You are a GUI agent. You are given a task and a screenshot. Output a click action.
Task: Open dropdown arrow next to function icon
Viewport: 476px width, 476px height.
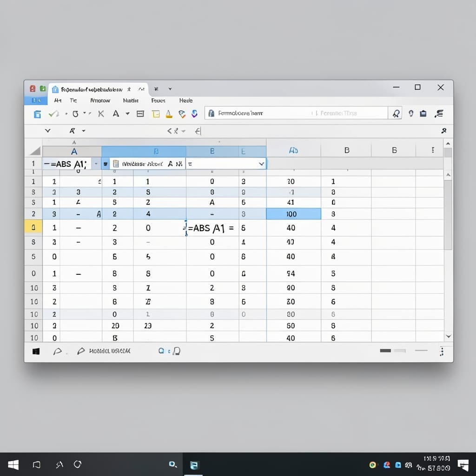pos(84,131)
